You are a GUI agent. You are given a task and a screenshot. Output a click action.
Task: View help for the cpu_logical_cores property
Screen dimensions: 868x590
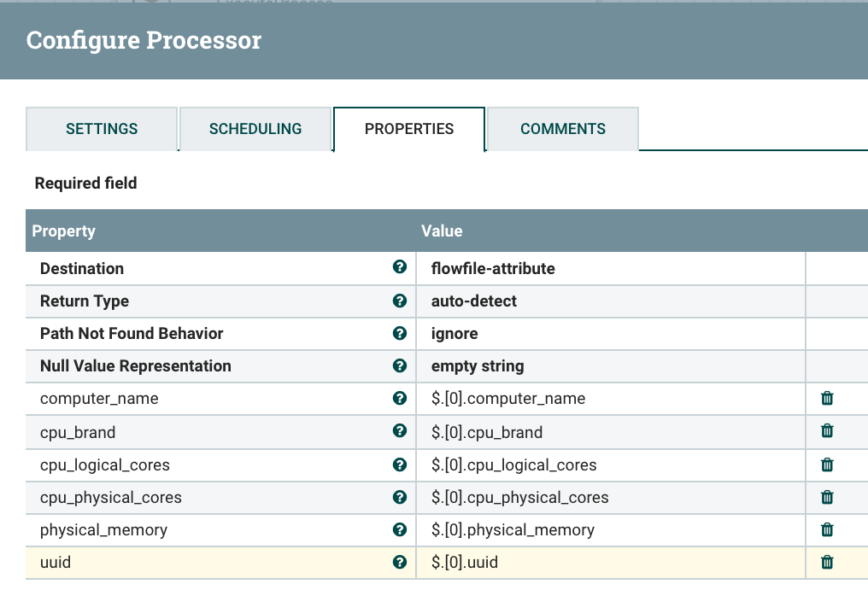tap(400, 464)
